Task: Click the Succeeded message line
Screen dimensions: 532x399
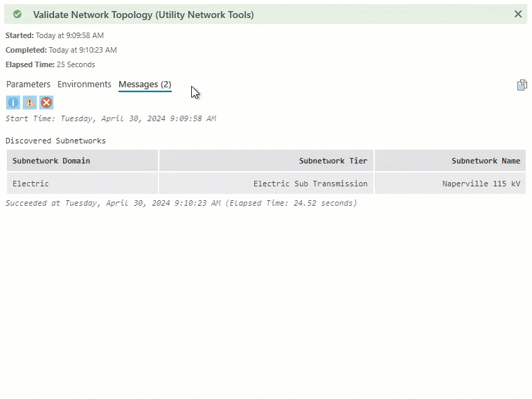Action: coord(181,203)
